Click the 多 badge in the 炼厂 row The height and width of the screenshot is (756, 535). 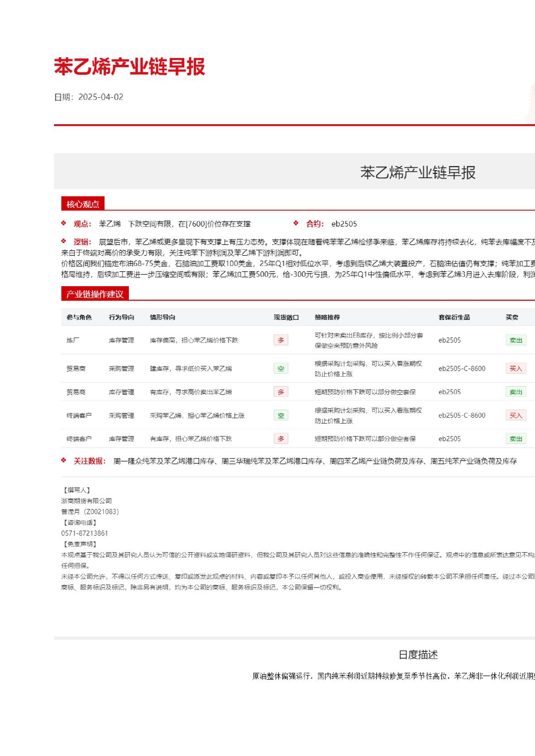click(281, 340)
